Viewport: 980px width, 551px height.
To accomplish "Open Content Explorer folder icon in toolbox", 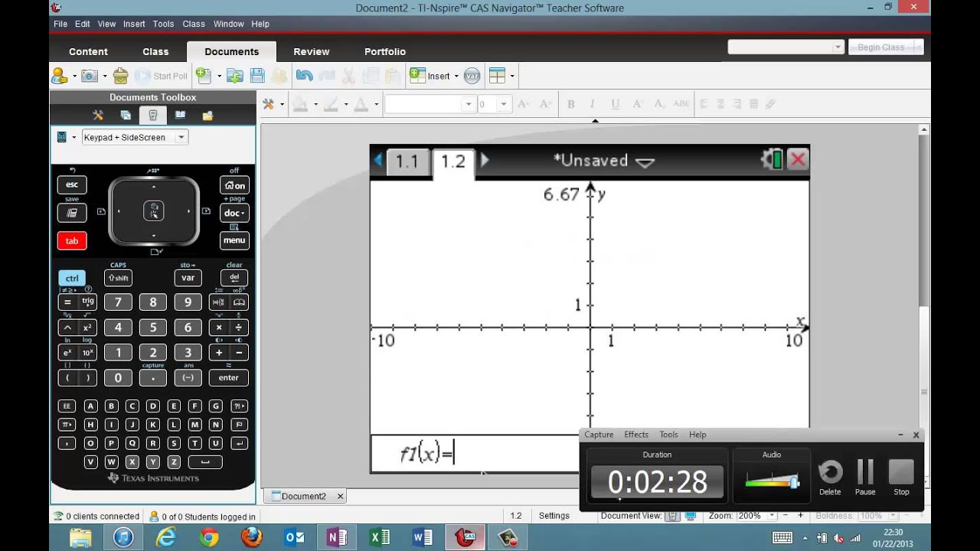I will (207, 116).
